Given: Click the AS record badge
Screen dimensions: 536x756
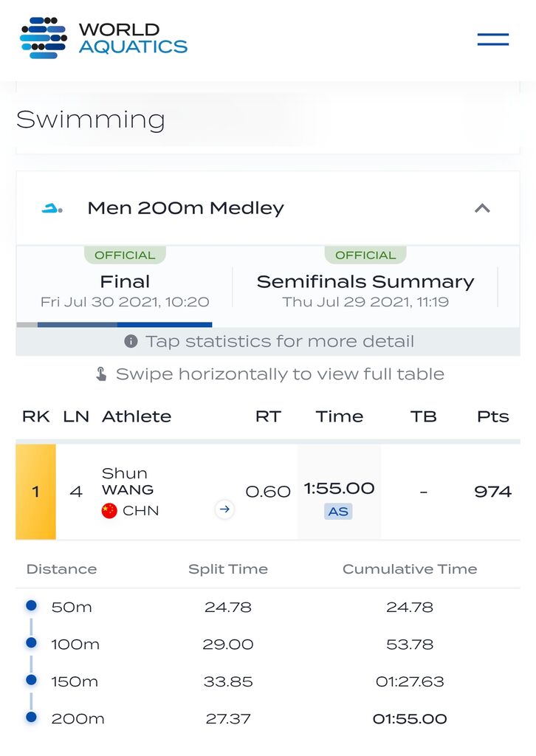Looking at the screenshot, I should pos(338,512).
